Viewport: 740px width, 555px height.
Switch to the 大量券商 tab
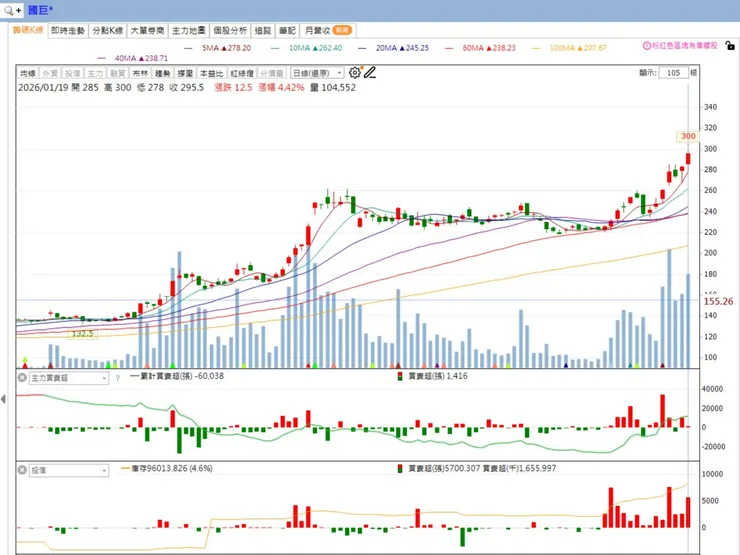(147, 31)
